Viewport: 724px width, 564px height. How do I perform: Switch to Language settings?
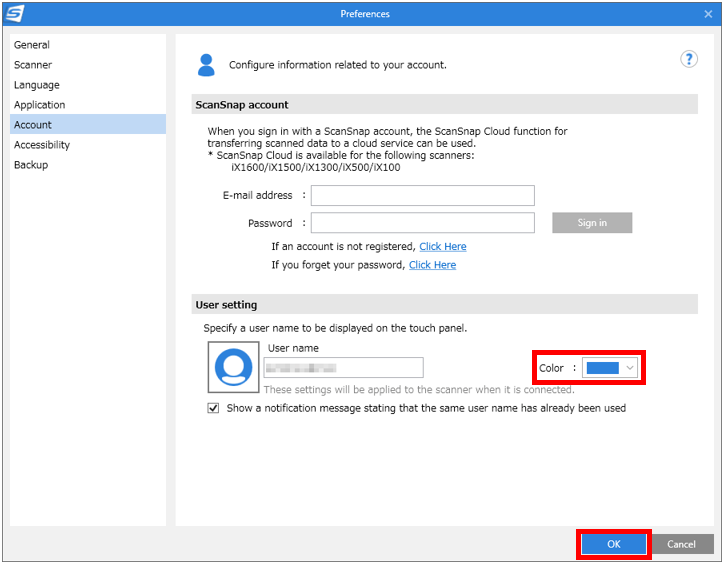click(88, 85)
